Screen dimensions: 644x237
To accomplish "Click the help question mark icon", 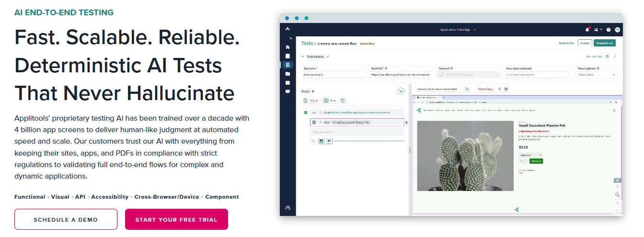I will (609, 30).
